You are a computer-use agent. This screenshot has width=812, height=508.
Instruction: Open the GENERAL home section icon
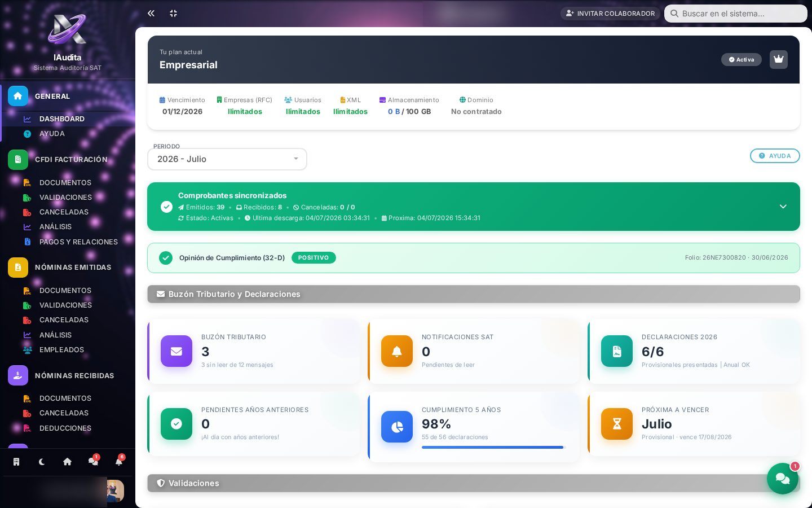[x=18, y=96]
